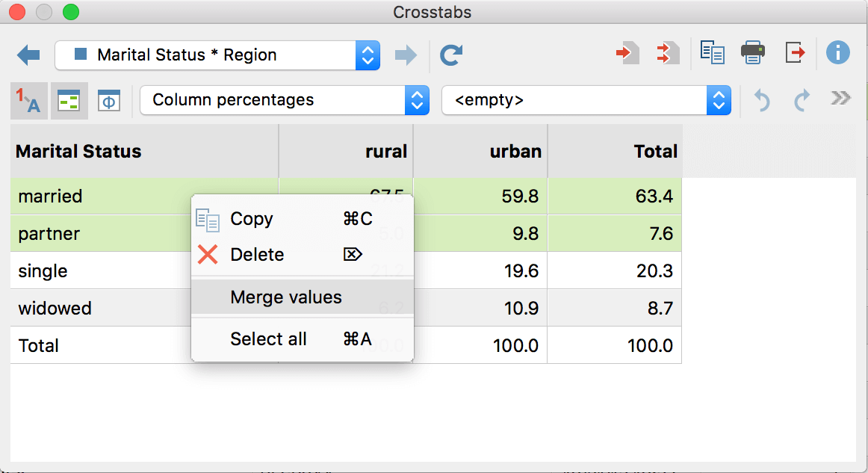
Task: Open the blue info icon
Action: click(837, 53)
